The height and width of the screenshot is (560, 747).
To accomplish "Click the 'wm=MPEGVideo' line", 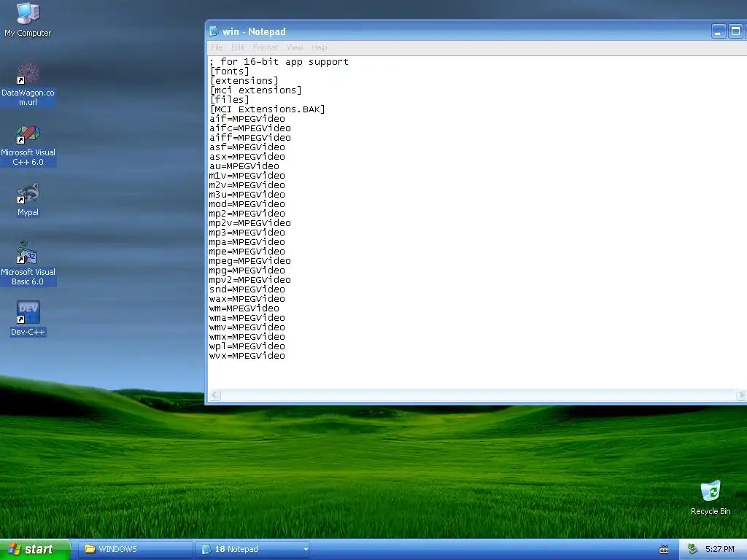I will click(244, 309).
